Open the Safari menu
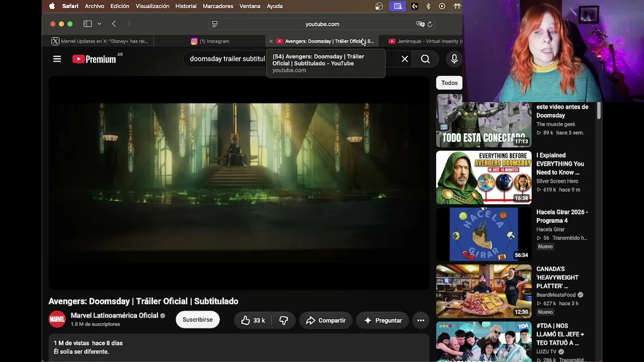 click(70, 6)
